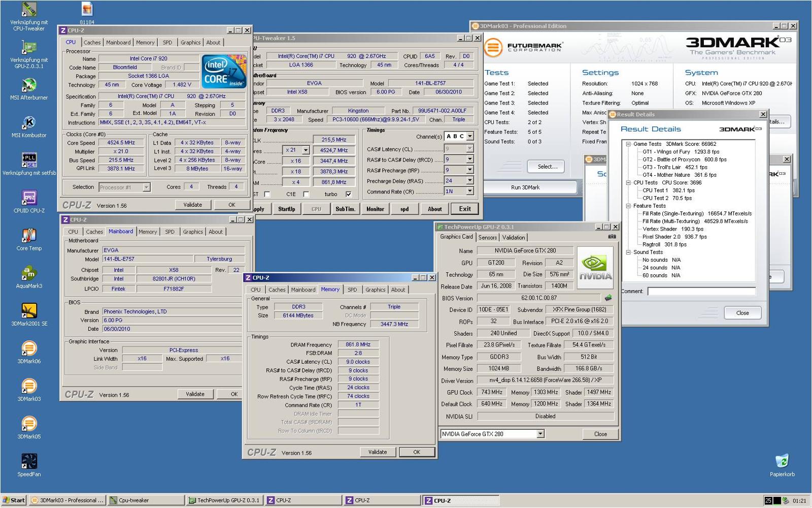Switch to TechPowerUp GPU-Z taskbar item
The image size is (812, 508).
point(225,500)
